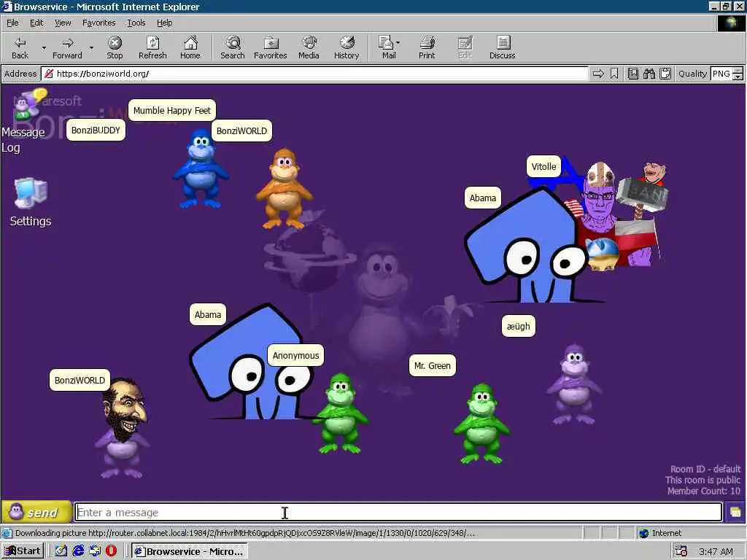The width and height of the screenshot is (747, 560).
Task: Click the Member Count: 10 text
Action: click(x=704, y=491)
